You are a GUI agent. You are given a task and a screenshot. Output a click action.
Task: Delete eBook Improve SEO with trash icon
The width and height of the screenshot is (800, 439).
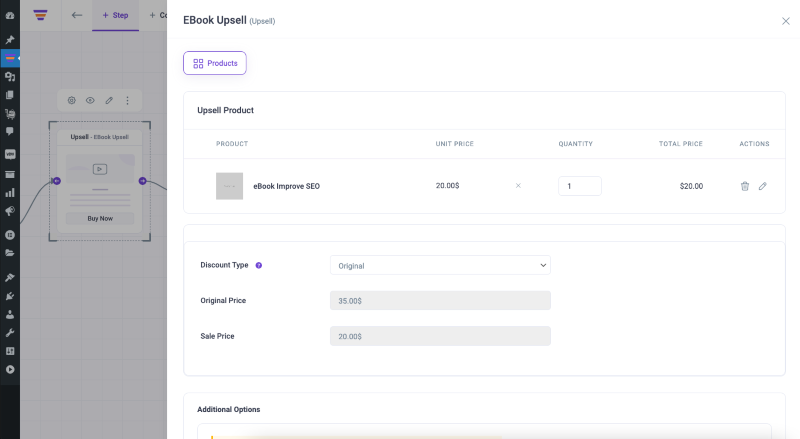(x=745, y=186)
